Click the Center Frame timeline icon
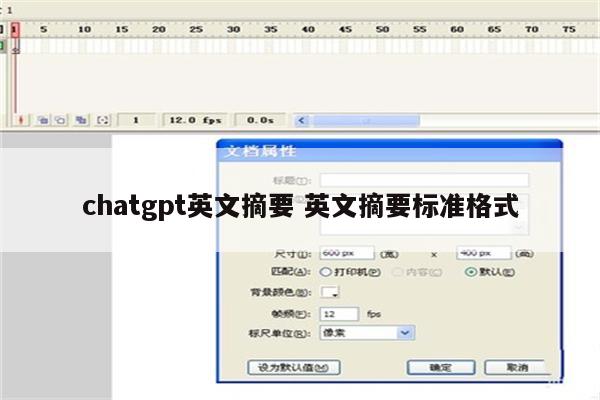This screenshot has height=400, width=600. 21,120
